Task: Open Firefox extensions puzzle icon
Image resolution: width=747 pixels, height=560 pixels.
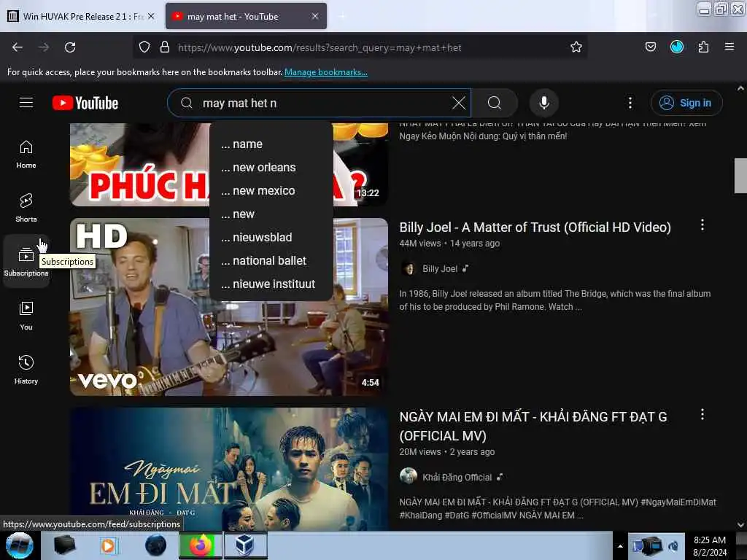Action: (703, 47)
